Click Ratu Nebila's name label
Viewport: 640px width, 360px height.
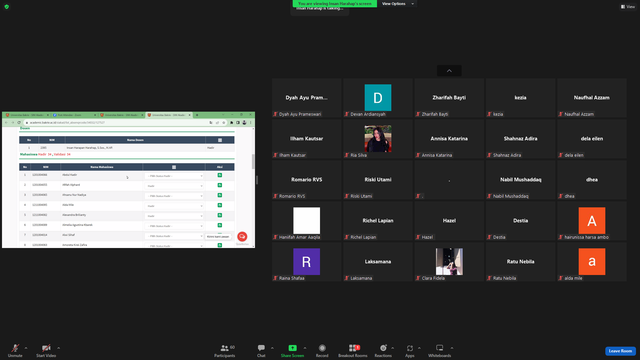pyautogui.click(x=504, y=278)
